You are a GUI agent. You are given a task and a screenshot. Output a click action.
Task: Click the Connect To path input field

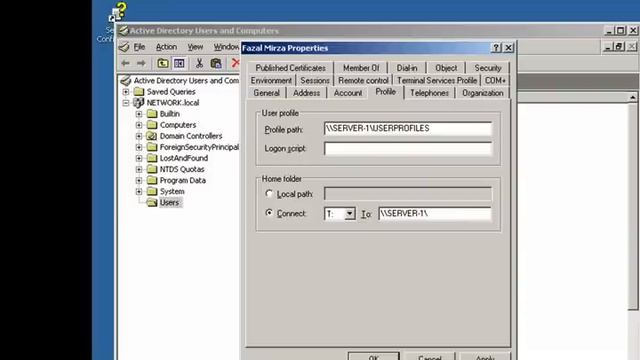435,213
